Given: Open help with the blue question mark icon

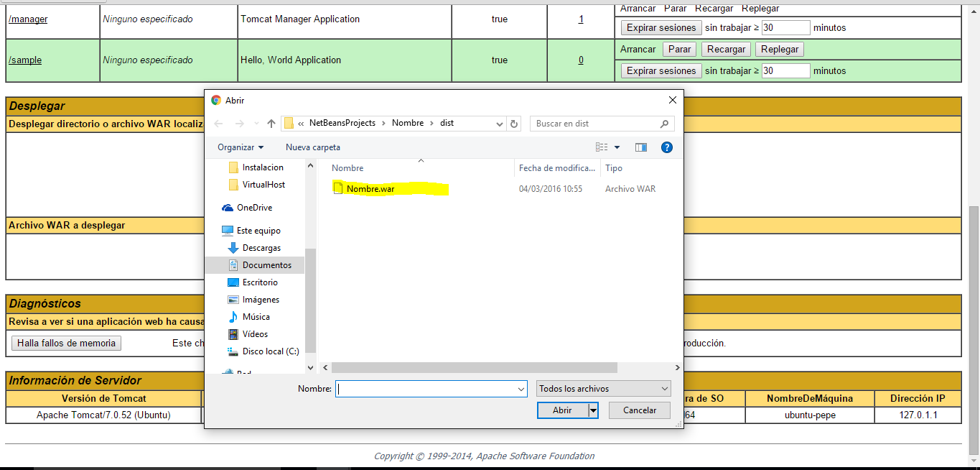Looking at the screenshot, I should tap(667, 147).
